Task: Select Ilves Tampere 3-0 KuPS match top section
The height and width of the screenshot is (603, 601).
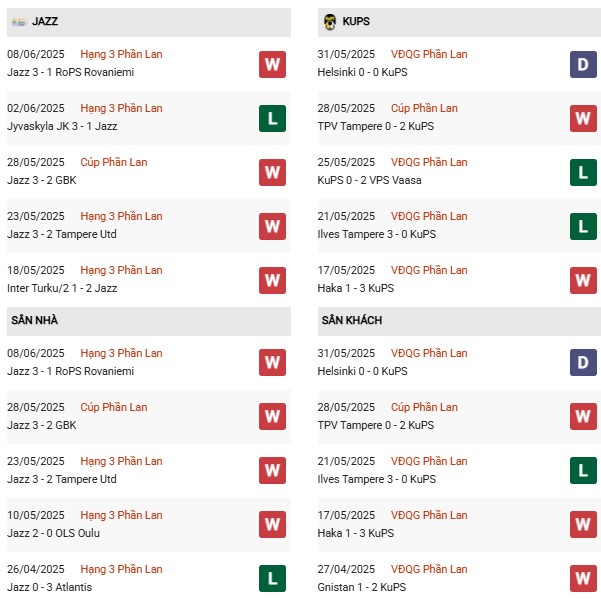Action: (x=459, y=226)
